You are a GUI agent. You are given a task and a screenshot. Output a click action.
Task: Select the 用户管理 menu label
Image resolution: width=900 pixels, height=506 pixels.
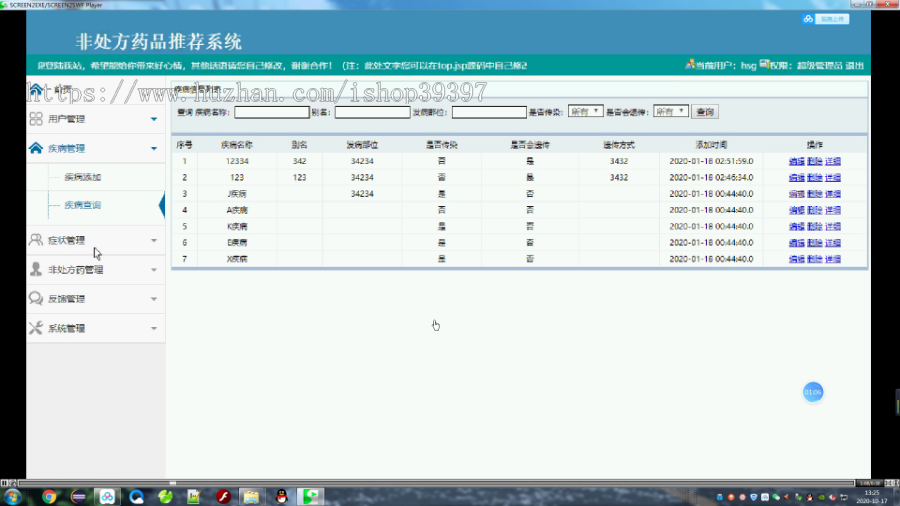(67, 119)
